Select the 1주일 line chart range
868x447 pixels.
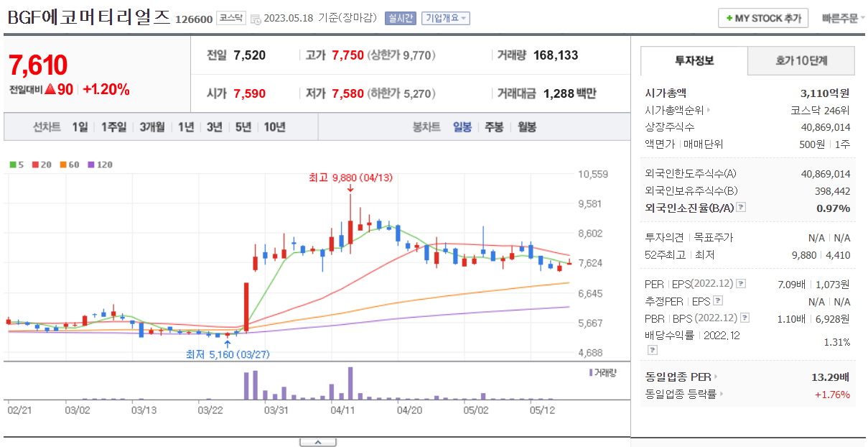coord(113,127)
